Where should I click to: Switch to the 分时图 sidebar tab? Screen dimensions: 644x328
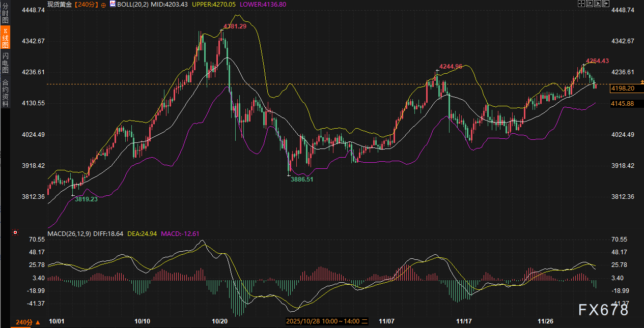(5, 14)
